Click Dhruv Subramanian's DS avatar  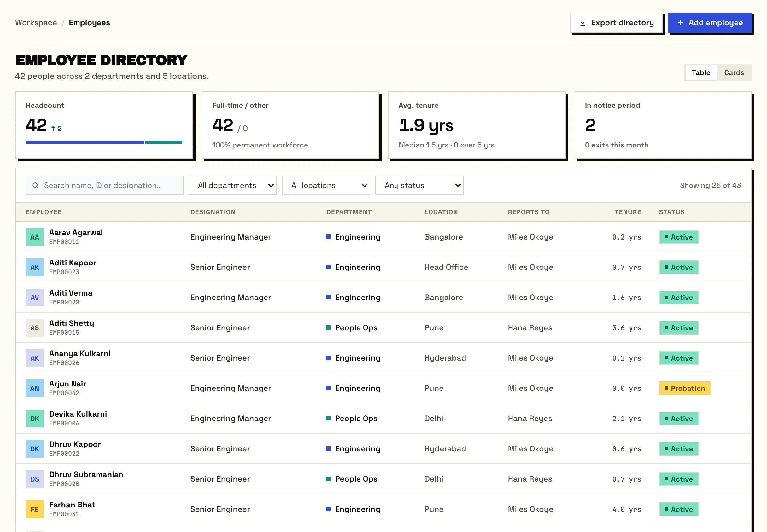coord(35,480)
